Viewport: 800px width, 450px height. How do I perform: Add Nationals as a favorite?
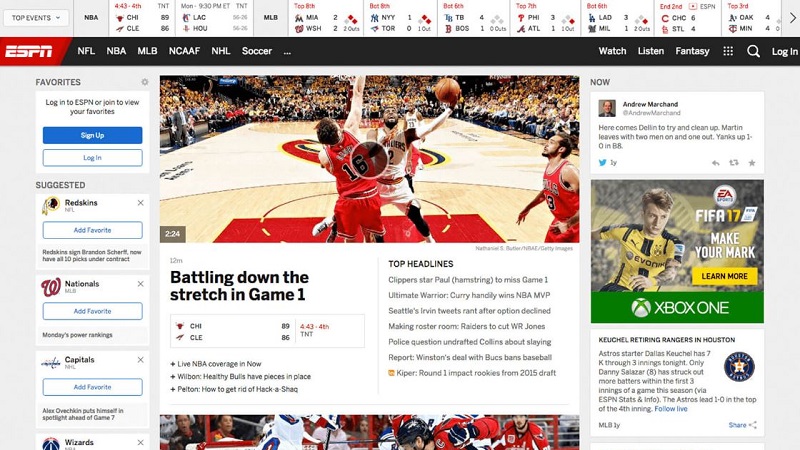[x=92, y=311]
